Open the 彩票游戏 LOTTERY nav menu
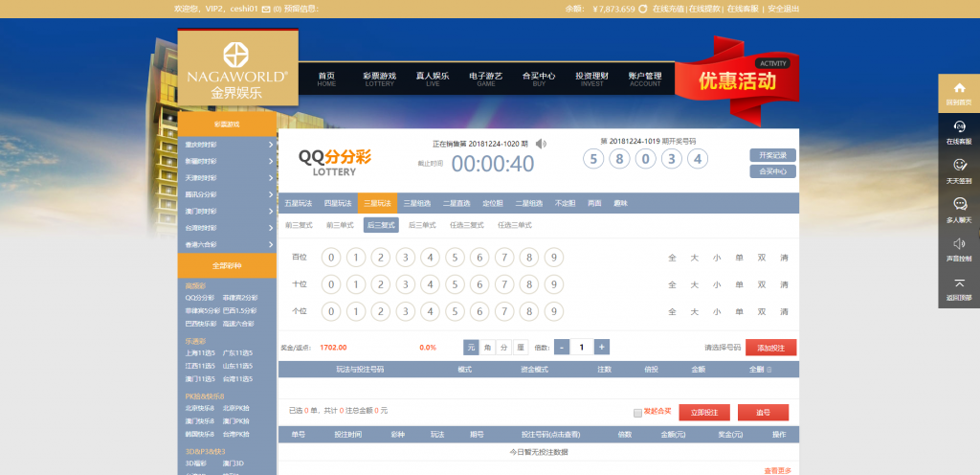Viewport: 980px width, 475px height. (379, 79)
